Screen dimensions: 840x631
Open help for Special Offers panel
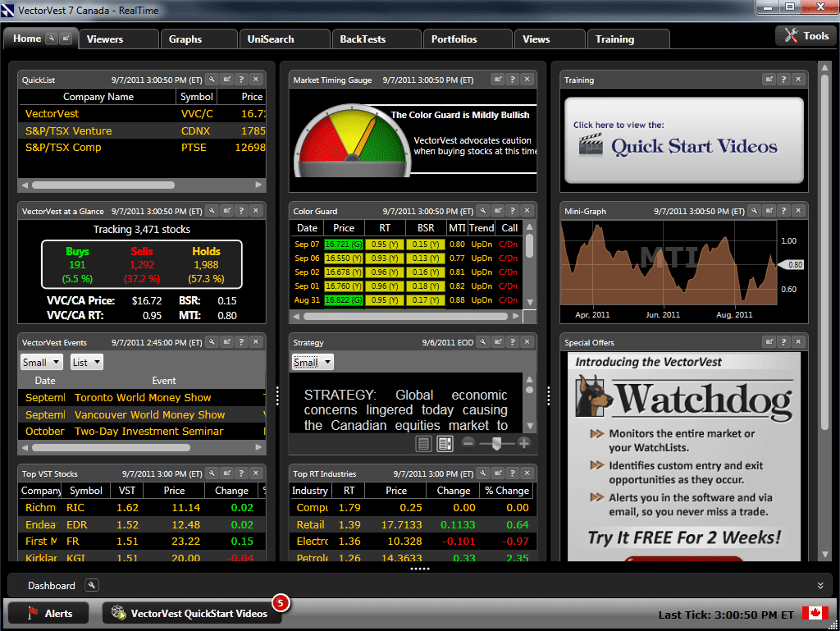pyautogui.click(x=783, y=341)
